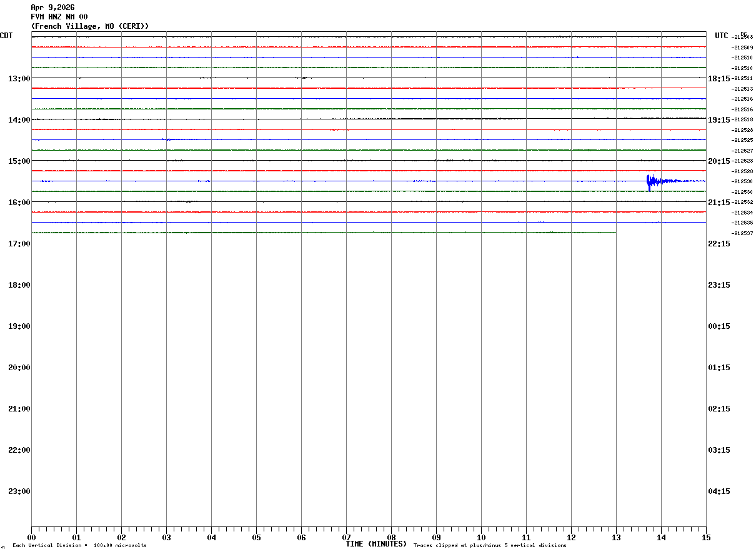Click minute 12 on the time axis
Screen dimensions: 756x554
pyautogui.click(x=571, y=537)
